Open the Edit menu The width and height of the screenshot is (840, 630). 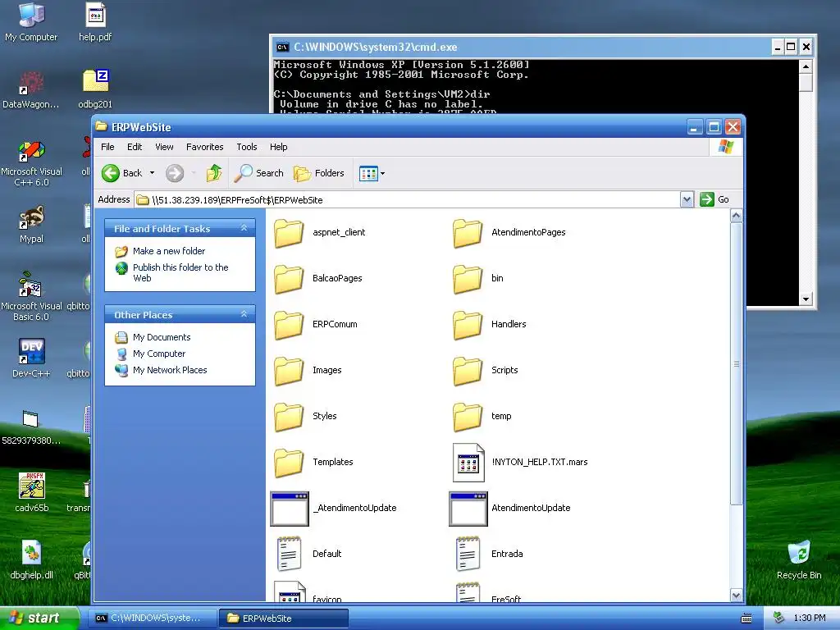click(135, 147)
